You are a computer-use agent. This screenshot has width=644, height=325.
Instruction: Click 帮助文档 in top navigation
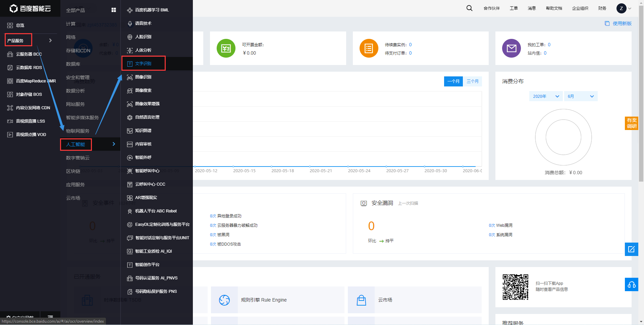click(x=554, y=8)
